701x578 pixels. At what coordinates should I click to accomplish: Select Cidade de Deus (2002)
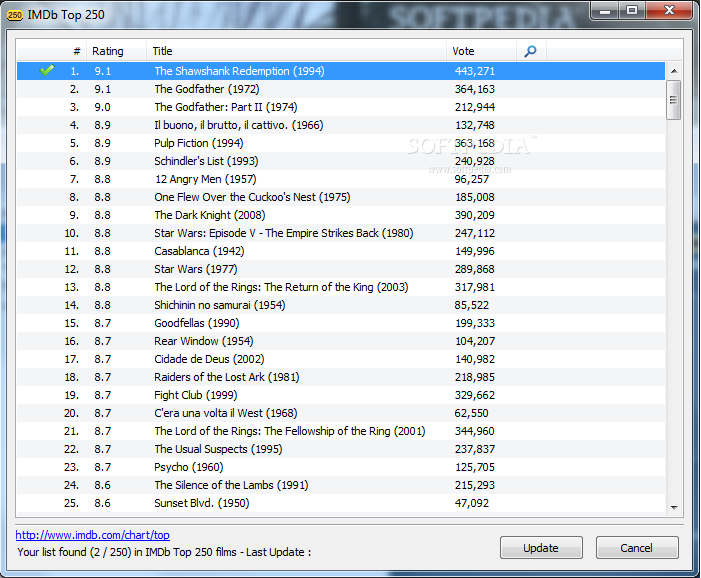341,359
